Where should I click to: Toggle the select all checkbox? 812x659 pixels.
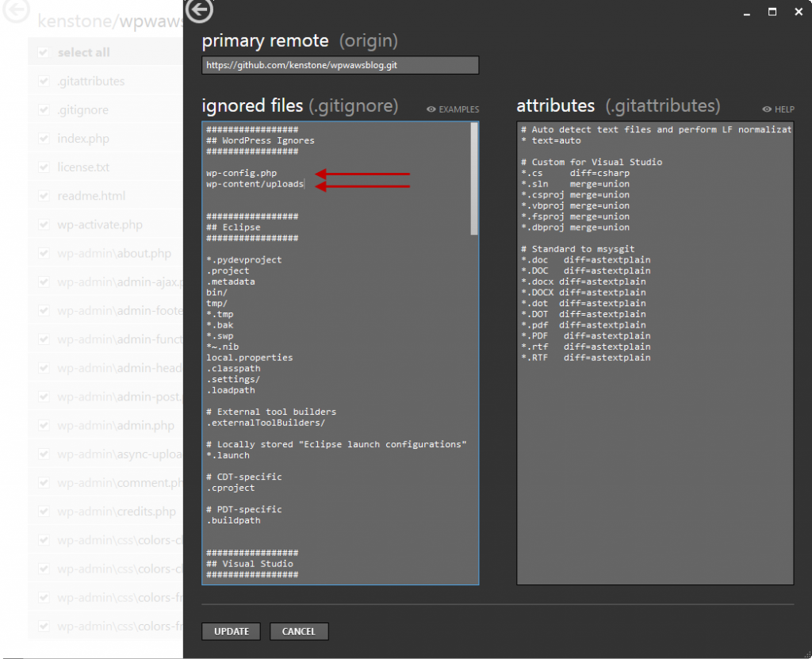pyautogui.click(x=44, y=53)
